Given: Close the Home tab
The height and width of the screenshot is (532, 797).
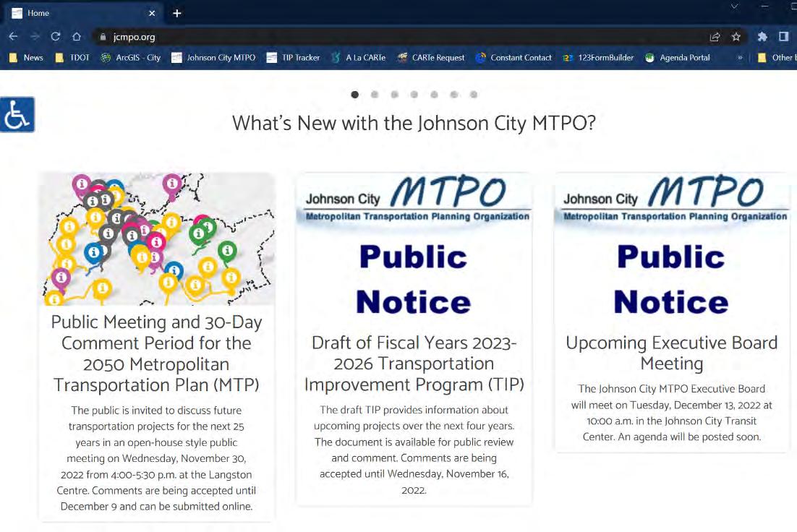Looking at the screenshot, I should [151, 13].
